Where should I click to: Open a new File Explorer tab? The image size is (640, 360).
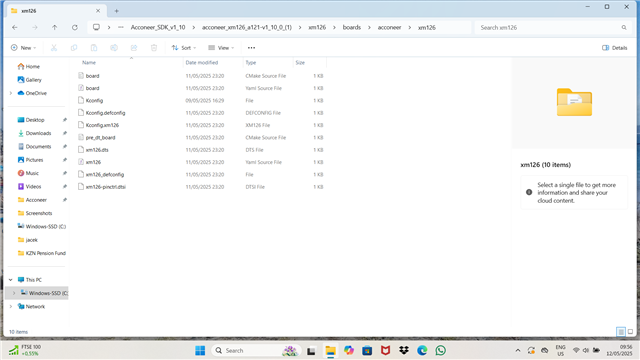[116, 11]
